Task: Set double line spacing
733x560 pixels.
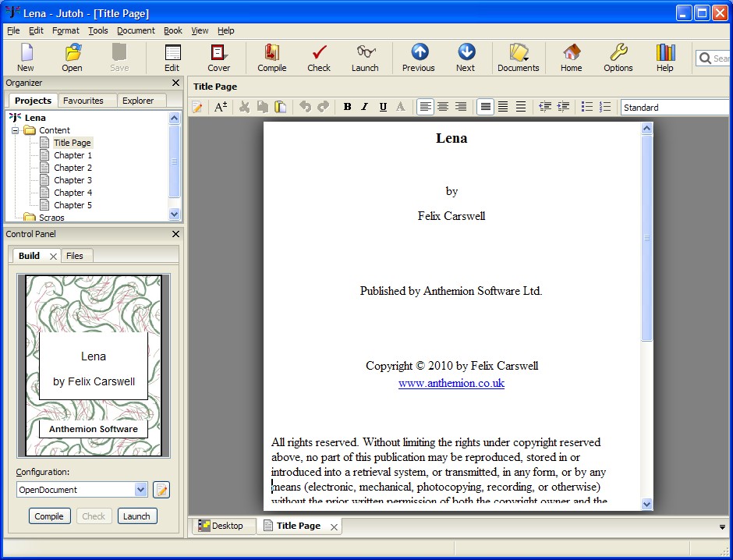Action: click(x=521, y=107)
